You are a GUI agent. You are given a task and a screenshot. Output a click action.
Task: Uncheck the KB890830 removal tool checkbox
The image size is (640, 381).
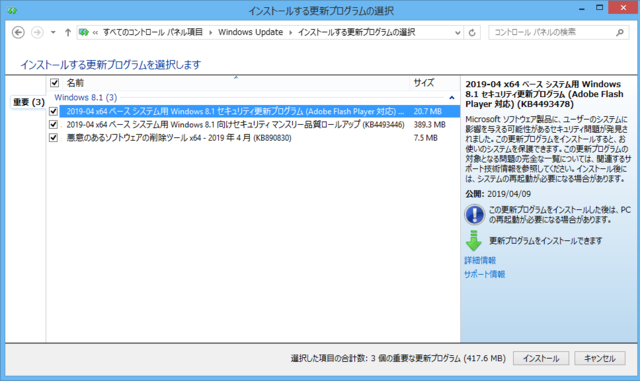pyautogui.click(x=53, y=138)
